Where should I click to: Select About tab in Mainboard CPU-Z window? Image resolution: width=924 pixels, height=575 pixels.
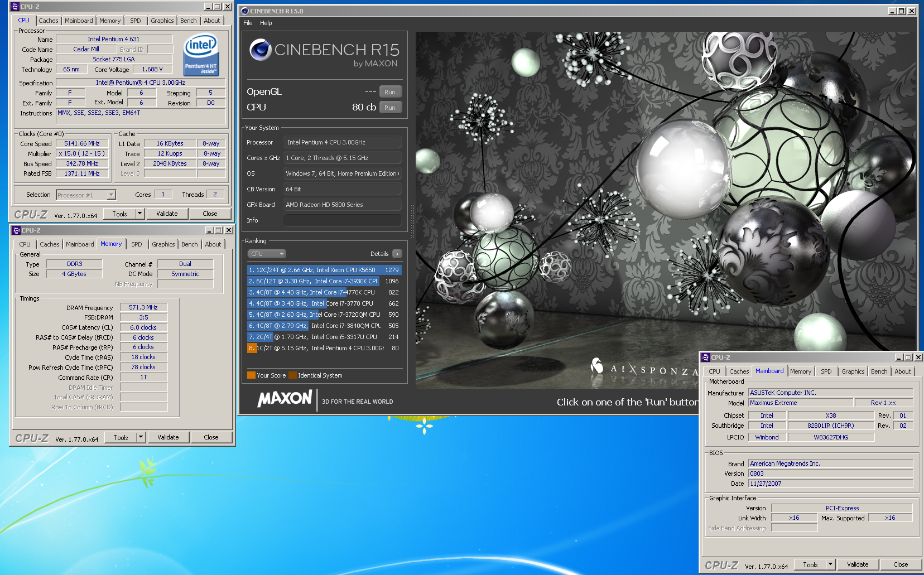903,371
